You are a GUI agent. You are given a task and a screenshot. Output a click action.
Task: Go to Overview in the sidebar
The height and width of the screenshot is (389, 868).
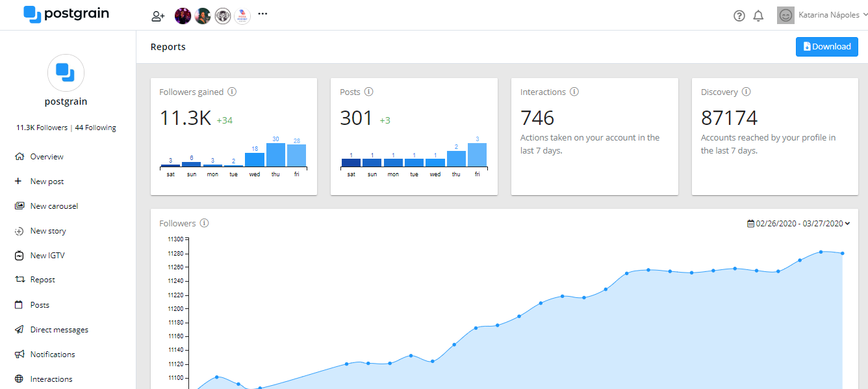point(46,157)
